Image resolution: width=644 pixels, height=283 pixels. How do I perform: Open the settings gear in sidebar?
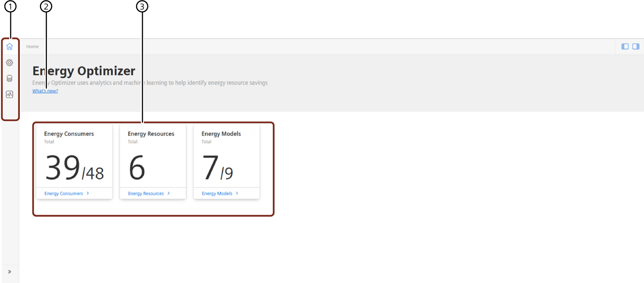[x=10, y=63]
